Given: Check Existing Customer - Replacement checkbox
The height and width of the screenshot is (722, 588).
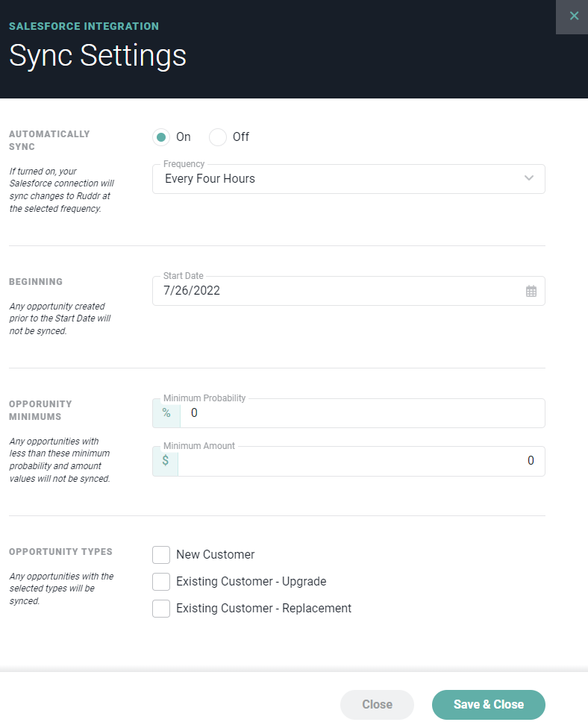Looking at the screenshot, I should pos(161,609).
